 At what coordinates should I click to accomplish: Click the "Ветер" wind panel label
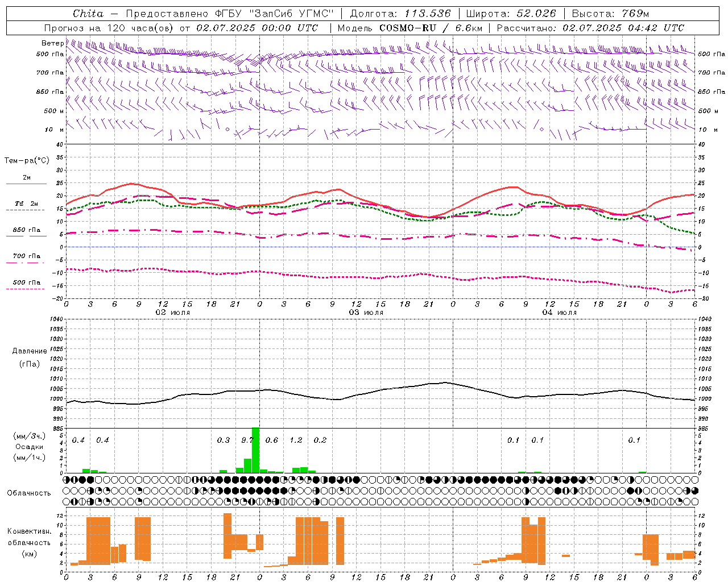pos(52,43)
